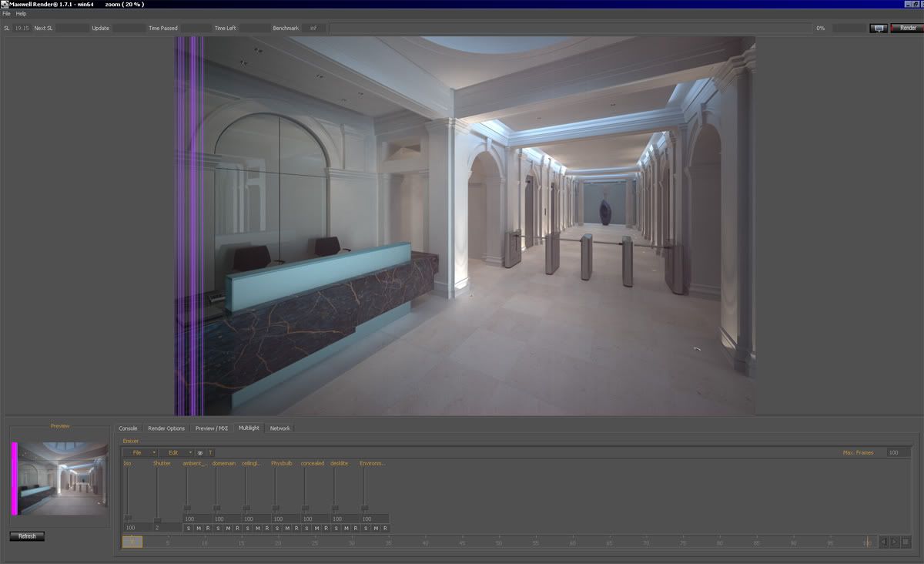Screen dimensions: 924x564
Task: Click the Iso value field
Action: 137,528
